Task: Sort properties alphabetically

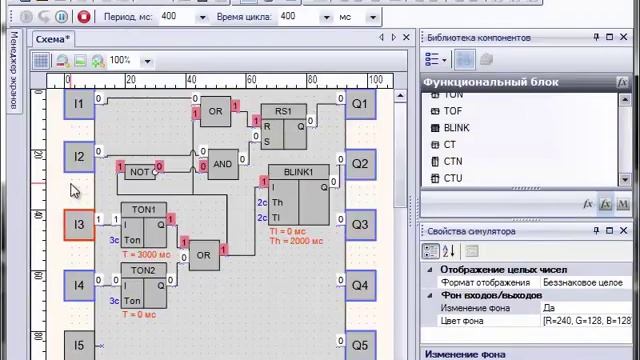Action: pyautogui.click(x=449, y=251)
